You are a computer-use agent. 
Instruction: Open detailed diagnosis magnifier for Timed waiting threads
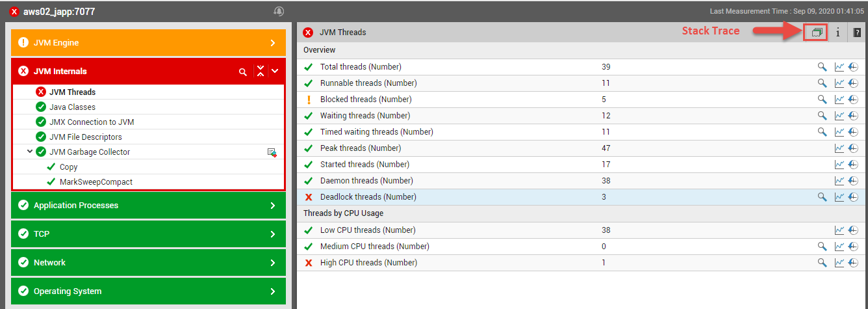(x=822, y=132)
